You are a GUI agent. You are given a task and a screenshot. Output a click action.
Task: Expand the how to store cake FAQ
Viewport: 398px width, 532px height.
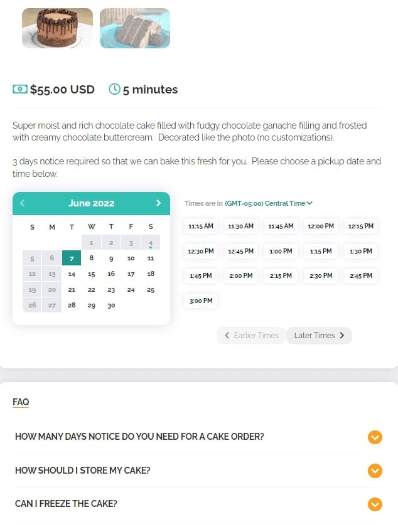tap(375, 471)
